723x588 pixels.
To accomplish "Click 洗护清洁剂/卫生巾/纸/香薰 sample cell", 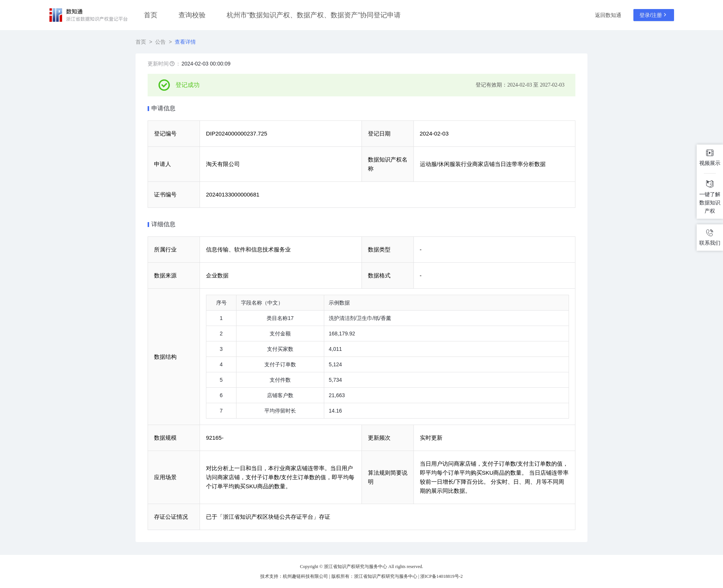I will coord(446,318).
